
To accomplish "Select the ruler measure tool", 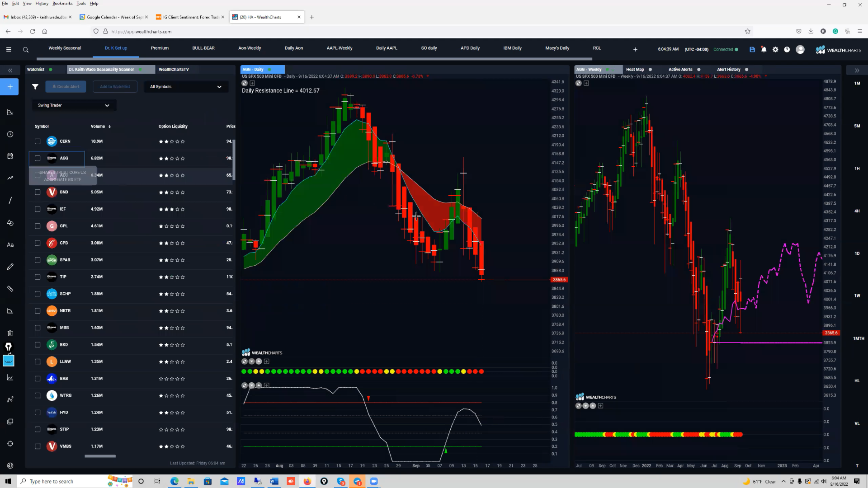I will [x=10, y=289].
